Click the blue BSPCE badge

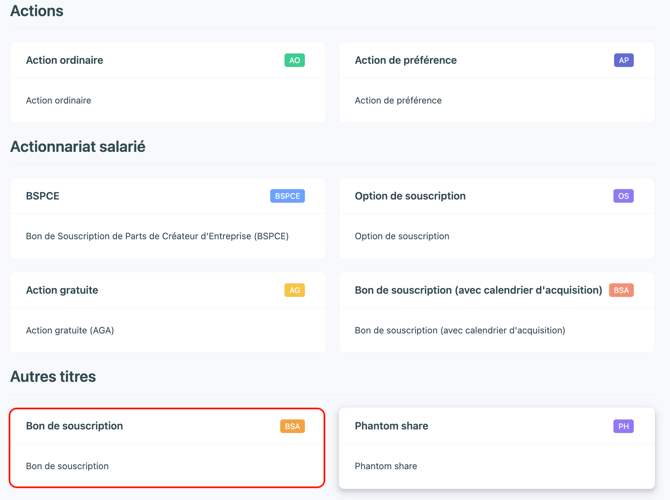click(287, 196)
